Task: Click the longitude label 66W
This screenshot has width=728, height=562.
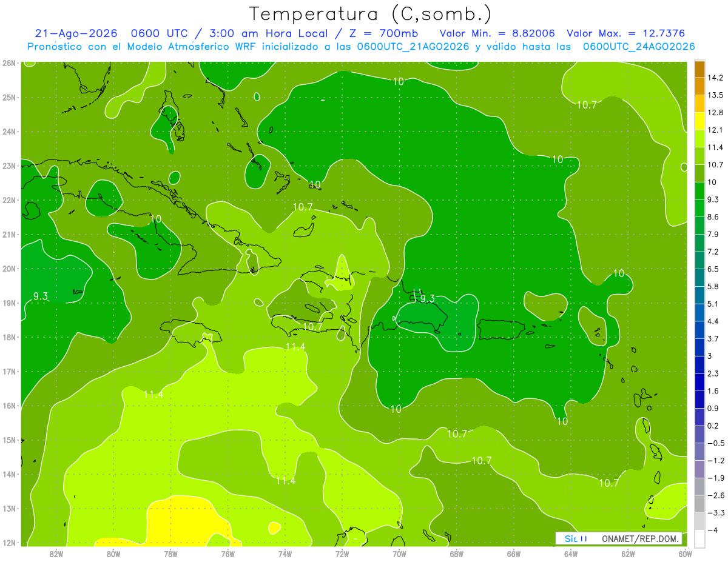Action: [x=514, y=554]
